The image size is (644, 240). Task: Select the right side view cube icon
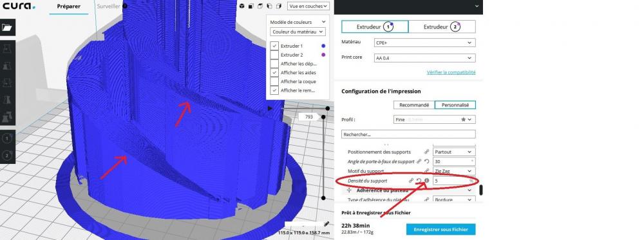tap(278, 6)
